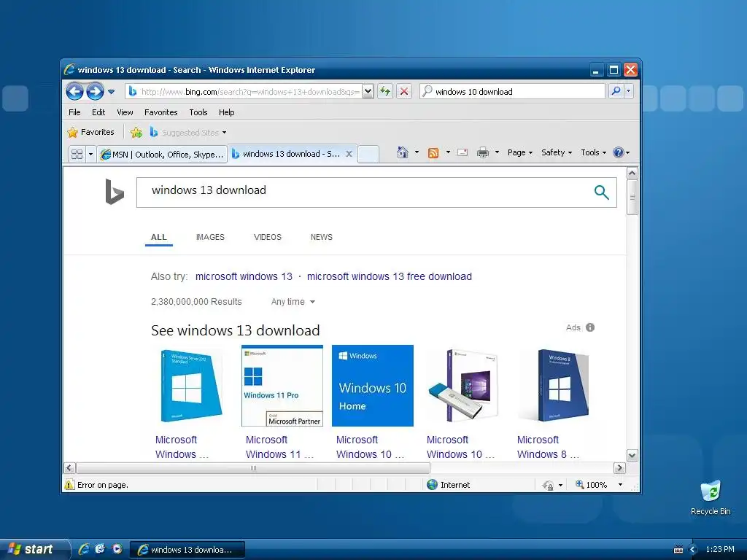Click the IE search box with windows 10 download
This screenshot has height=560, width=747.
coord(513,91)
